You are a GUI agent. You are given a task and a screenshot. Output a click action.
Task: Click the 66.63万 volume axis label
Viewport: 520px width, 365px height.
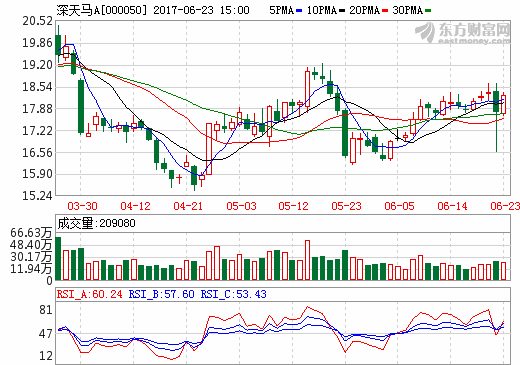click(31, 233)
